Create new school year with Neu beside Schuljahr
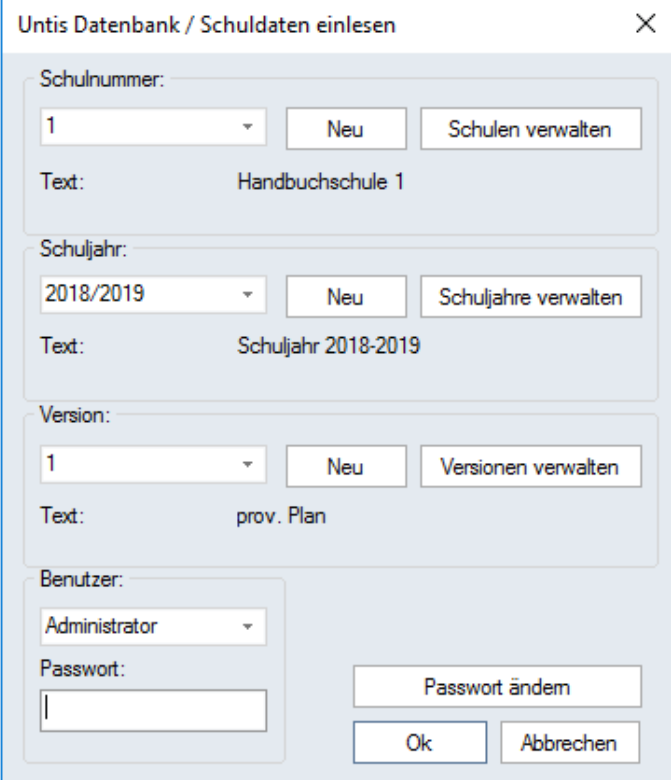 (346, 297)
